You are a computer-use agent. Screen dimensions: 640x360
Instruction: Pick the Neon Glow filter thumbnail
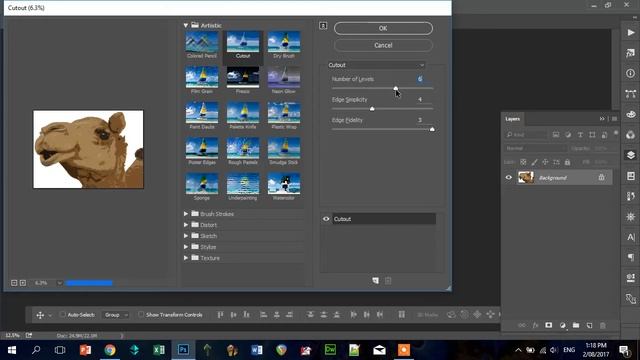click(x=284, y=80)
